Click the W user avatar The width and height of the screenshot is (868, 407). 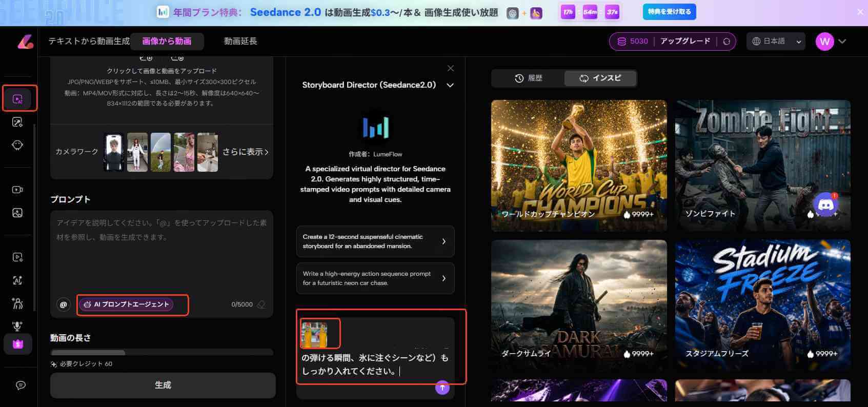coord(825,42)
